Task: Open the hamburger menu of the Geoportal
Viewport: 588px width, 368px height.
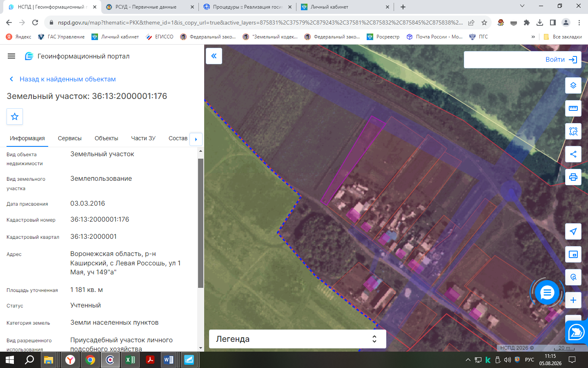Action: point(11,56)
